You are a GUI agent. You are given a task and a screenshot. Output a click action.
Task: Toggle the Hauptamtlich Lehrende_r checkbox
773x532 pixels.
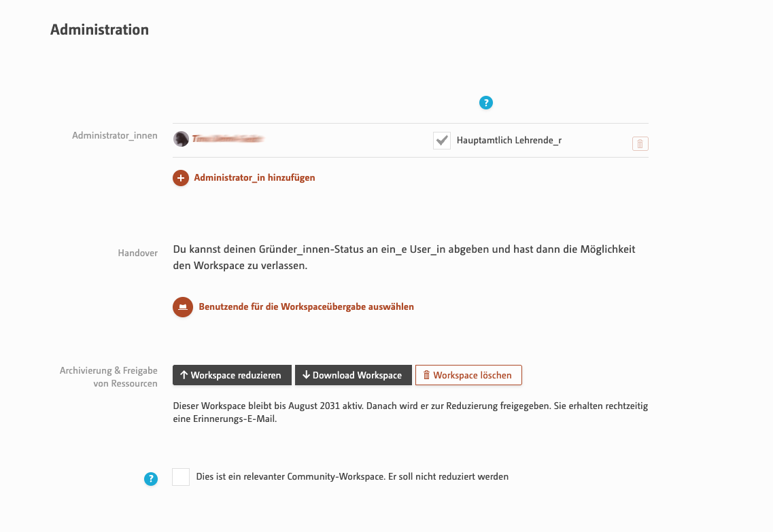click(442, 141)
